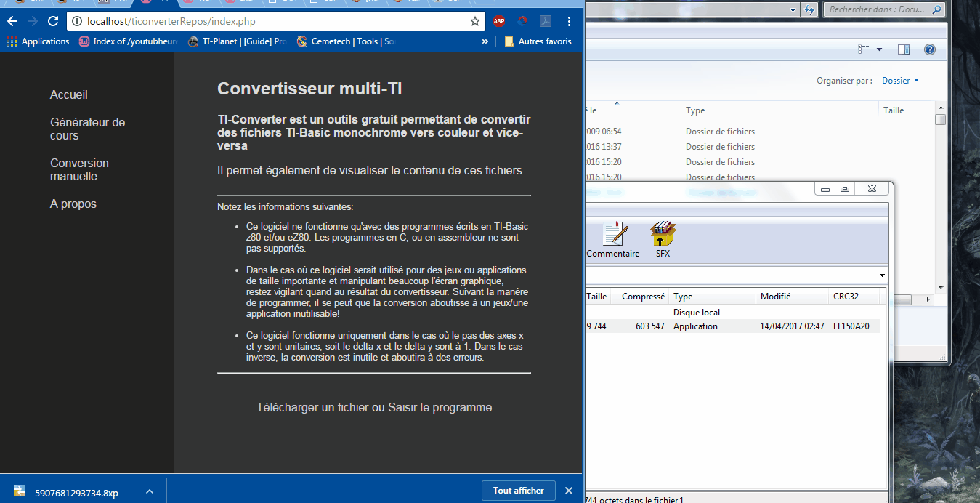Expand options for the 5907681293734.8xp download
The height and width of the screenshot is (503, 980).
[150, 492]
